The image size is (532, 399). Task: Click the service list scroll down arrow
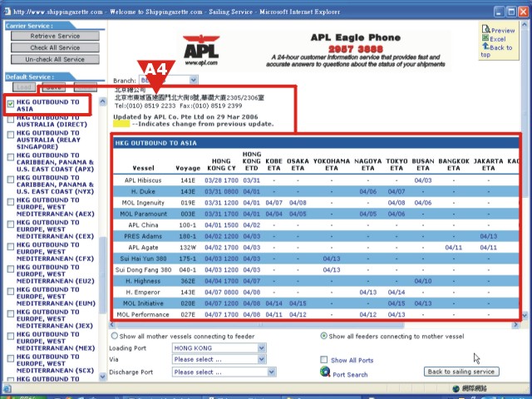[x=103, y=376]
